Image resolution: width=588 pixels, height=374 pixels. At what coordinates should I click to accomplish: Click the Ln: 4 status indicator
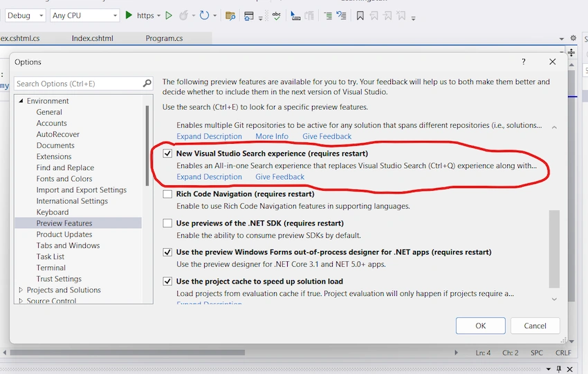click(483, 353)
